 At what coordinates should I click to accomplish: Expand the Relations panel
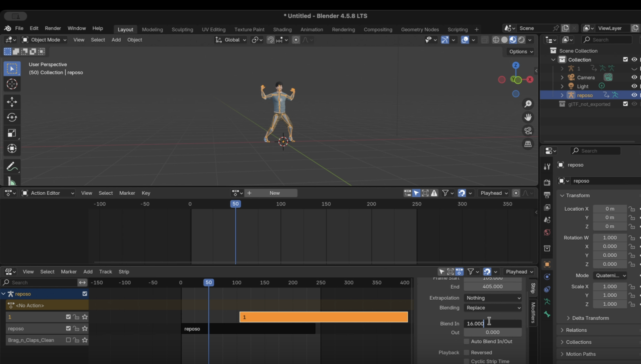tap(576, 330)
